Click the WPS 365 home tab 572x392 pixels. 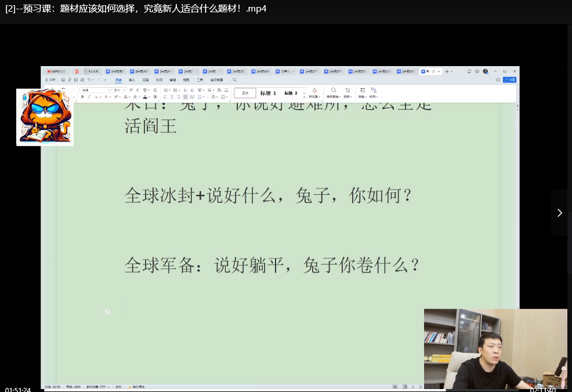[56, 71]
